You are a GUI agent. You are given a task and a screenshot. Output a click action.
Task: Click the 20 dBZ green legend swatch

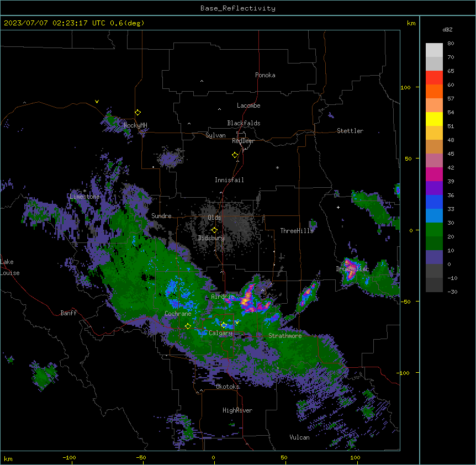434,243
